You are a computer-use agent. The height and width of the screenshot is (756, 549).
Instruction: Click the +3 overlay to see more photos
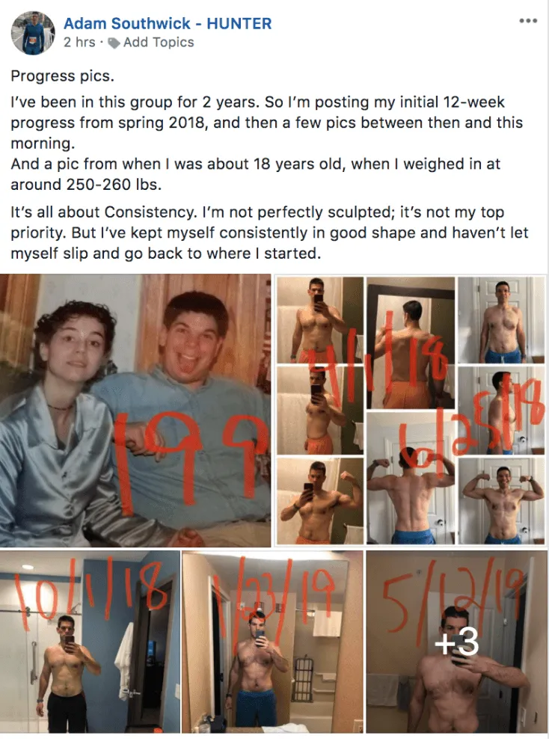click(456, 642)
